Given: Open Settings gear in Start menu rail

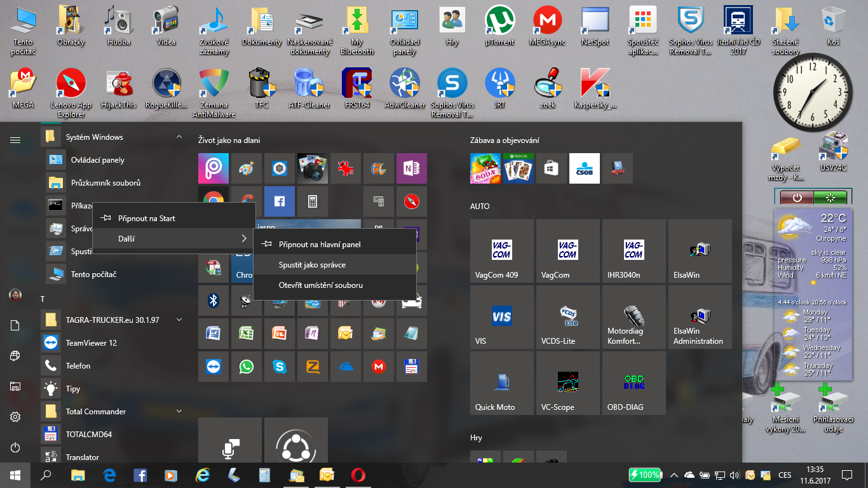Looking at the screenshot, I should (x=15, y=417).
